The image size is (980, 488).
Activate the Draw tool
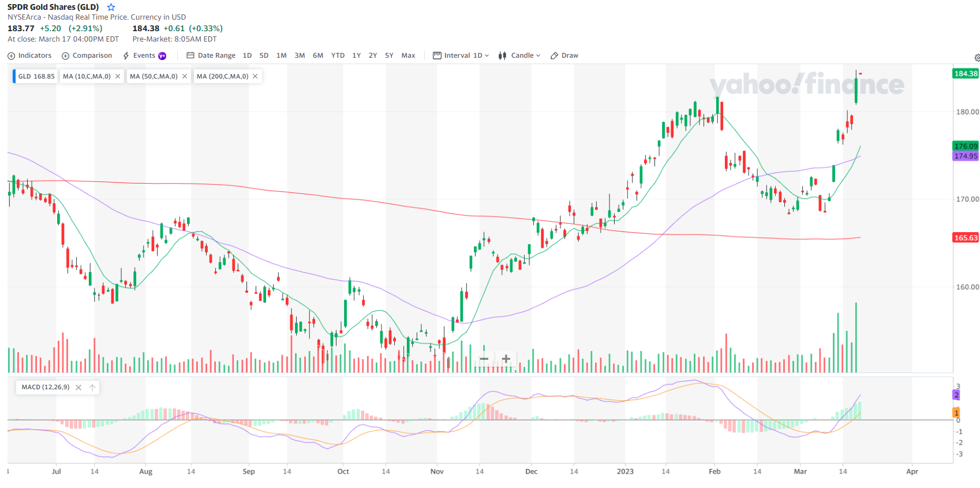tap(564, 55)
